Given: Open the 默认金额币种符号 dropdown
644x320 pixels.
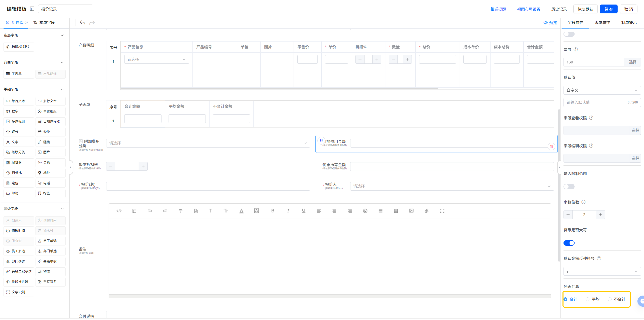Looking at the screenshot, I should (x=602, y=271).
